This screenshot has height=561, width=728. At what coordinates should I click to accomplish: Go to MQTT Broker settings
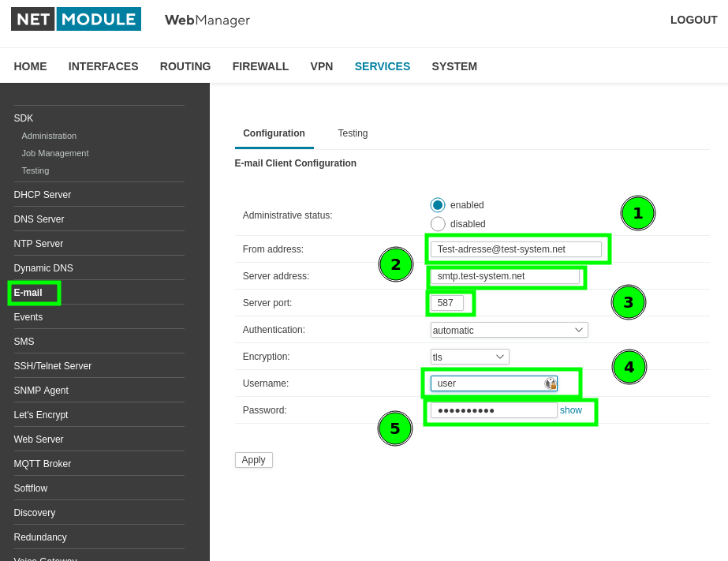click(43, 464)
